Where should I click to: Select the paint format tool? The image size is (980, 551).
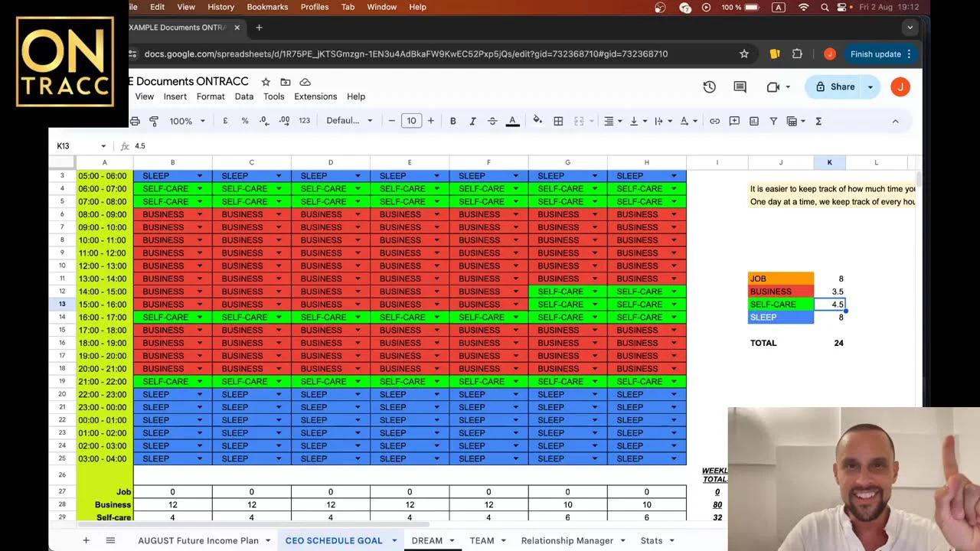(154, 120)
